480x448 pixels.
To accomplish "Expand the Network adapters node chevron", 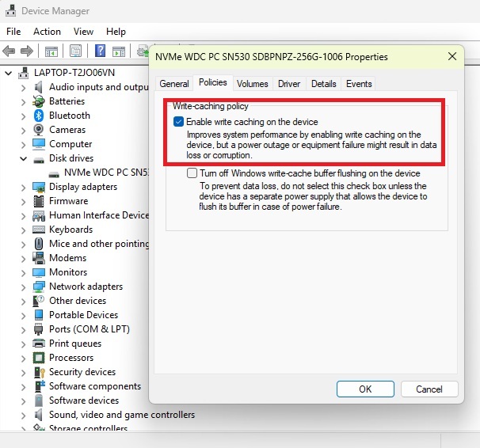I will pyautogui.click(x=23, y=287).
